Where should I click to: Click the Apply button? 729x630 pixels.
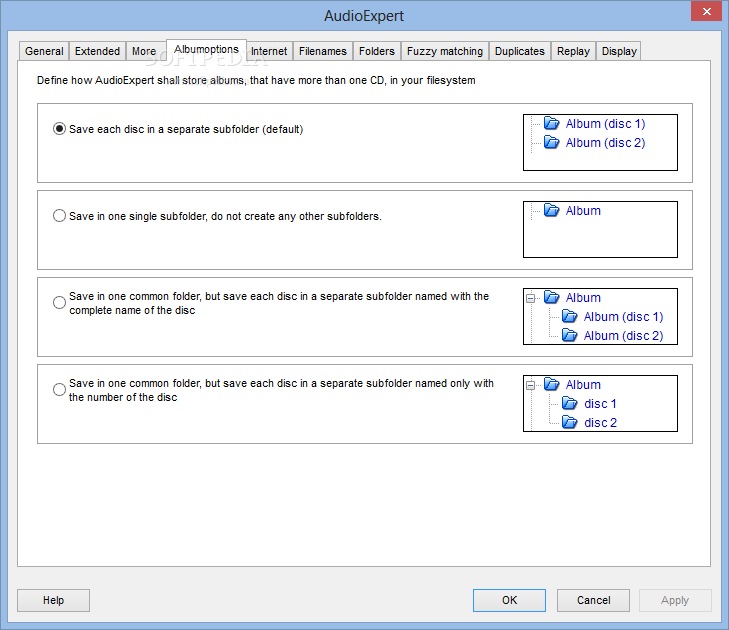675,600
